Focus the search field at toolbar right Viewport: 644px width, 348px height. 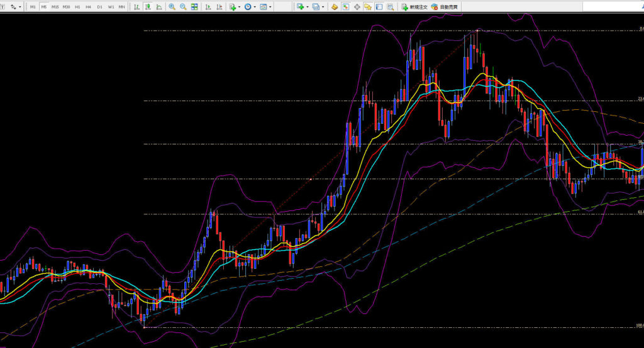click(613, 6)
